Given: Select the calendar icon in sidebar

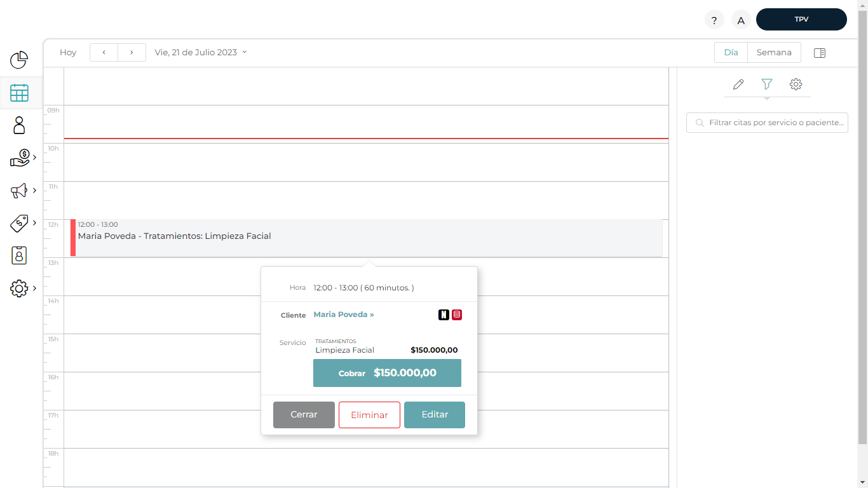Looking at the screenshot, I should [19, 93].
